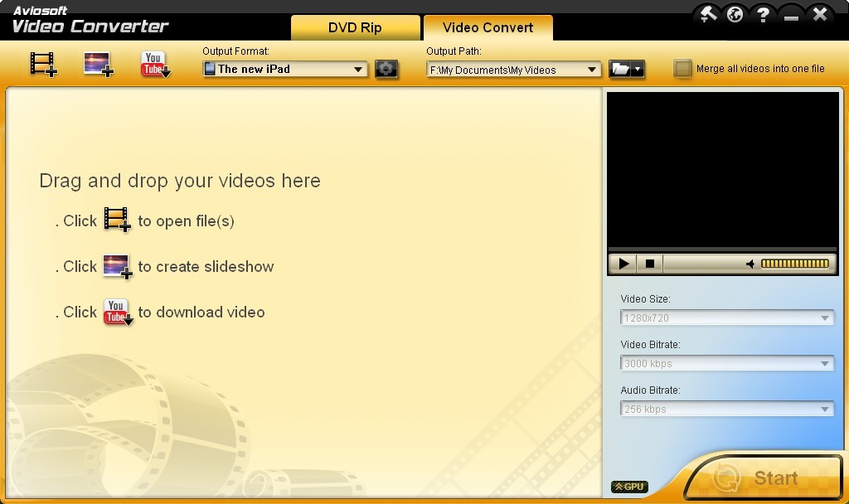Click the YouTube download icon in the toolbar

tap(155, 65)
